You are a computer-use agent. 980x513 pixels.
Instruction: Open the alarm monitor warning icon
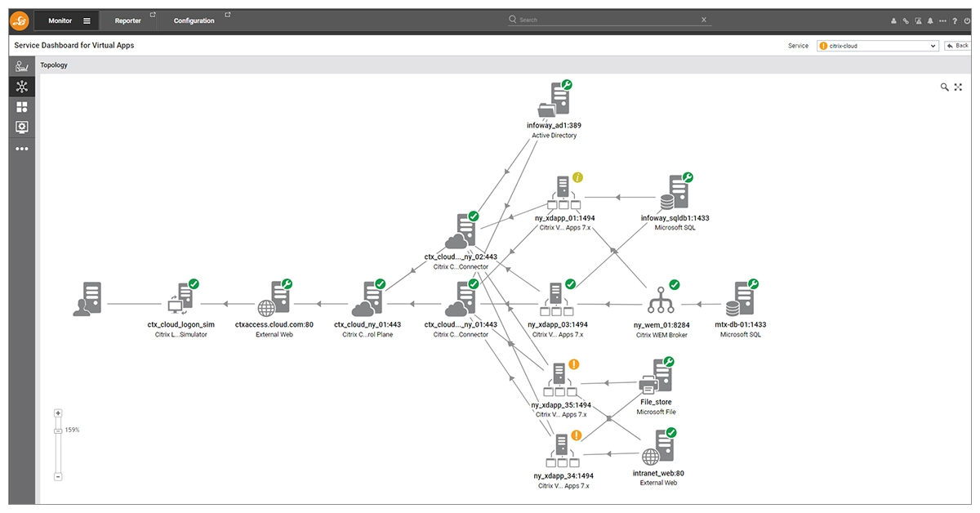click(918, 21)
